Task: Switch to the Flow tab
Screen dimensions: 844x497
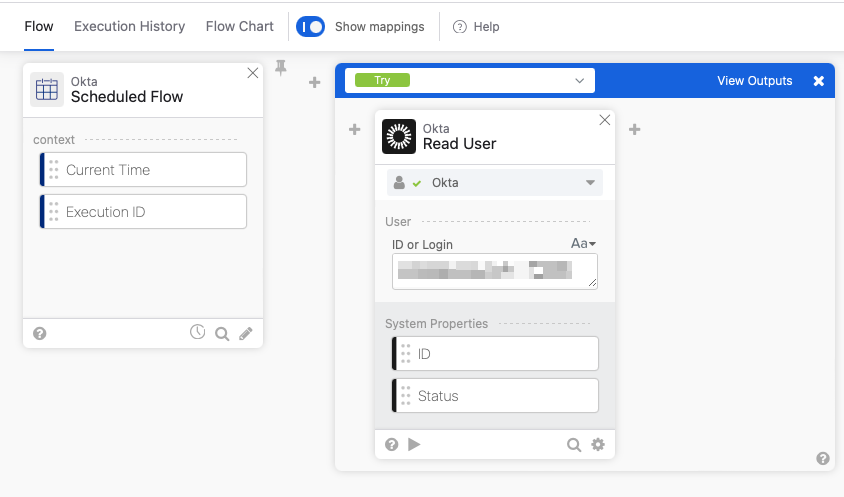Action: (x=39, y=26)
